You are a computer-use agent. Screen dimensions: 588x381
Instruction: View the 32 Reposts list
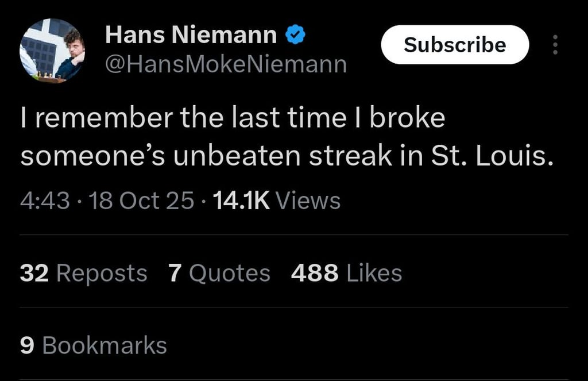[83, 273]
